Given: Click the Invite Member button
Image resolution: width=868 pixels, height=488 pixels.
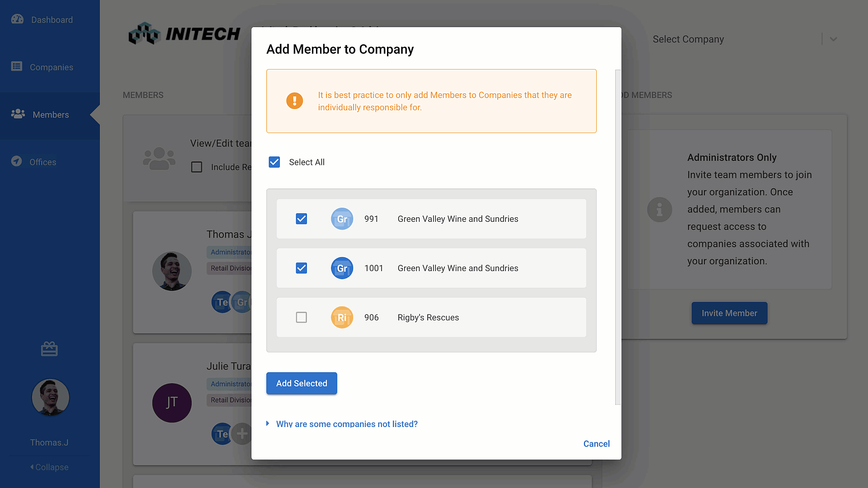Looking at the screenshot, I should [729, 313].
